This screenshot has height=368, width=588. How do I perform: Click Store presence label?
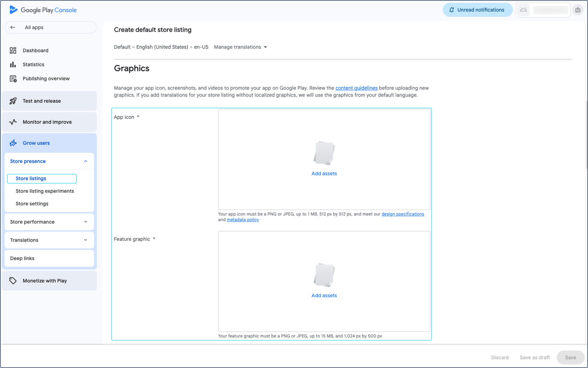28,161
